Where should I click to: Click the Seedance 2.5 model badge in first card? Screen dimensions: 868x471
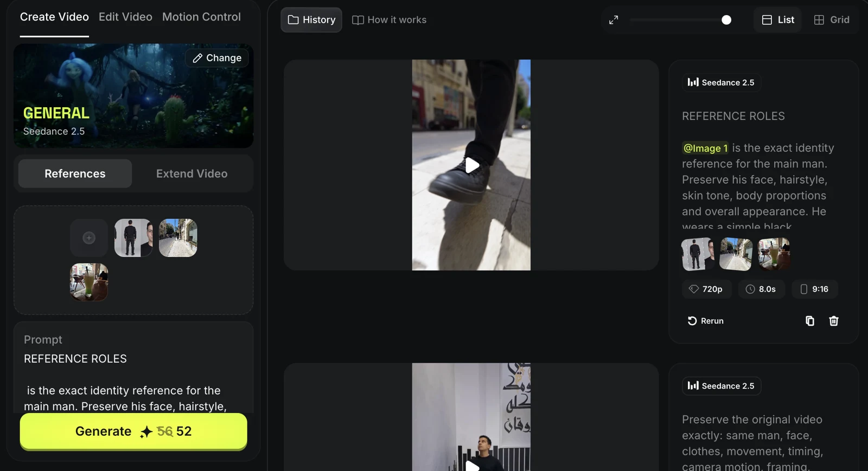pyautogui.click(x=722, y=82)
